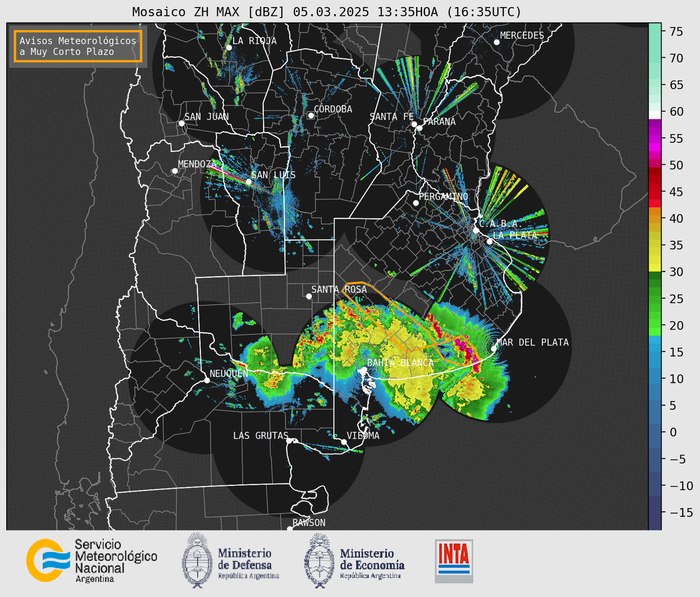Screen dimensions: 700x597
Task: Select the PERGAMINO city marker
Action: (x=416, y=203)
